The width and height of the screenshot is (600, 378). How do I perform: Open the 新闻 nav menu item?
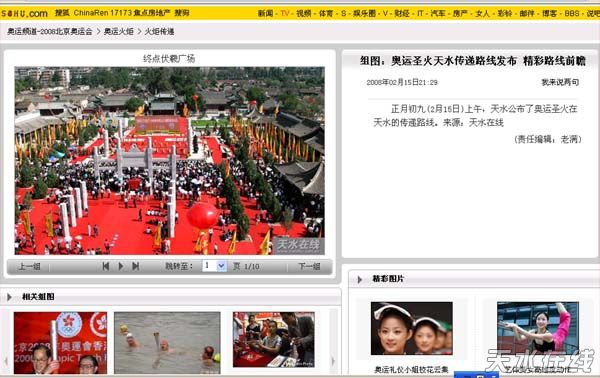point(265,13)
